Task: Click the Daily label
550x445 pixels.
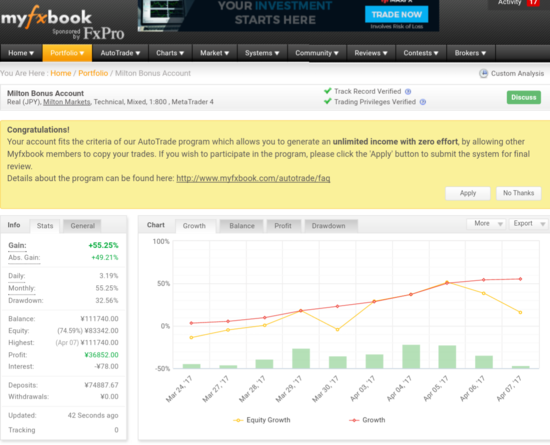Action: (16, 276)
